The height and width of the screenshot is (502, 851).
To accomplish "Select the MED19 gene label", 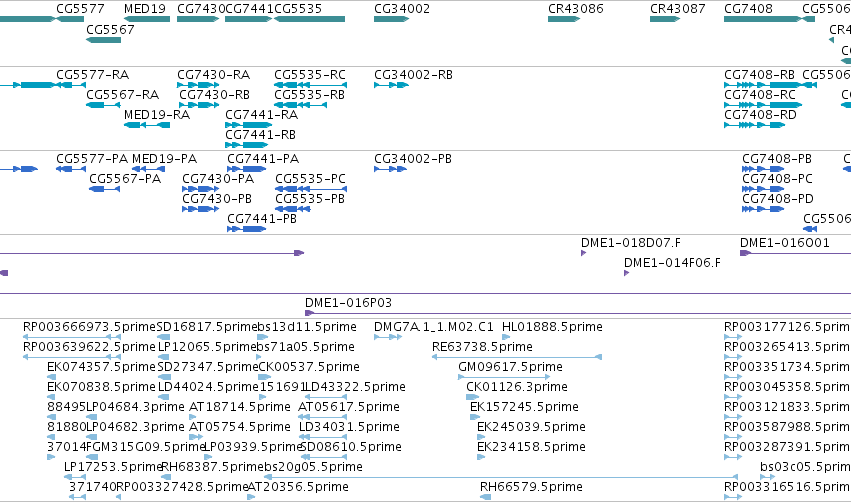I will (145, 9).
